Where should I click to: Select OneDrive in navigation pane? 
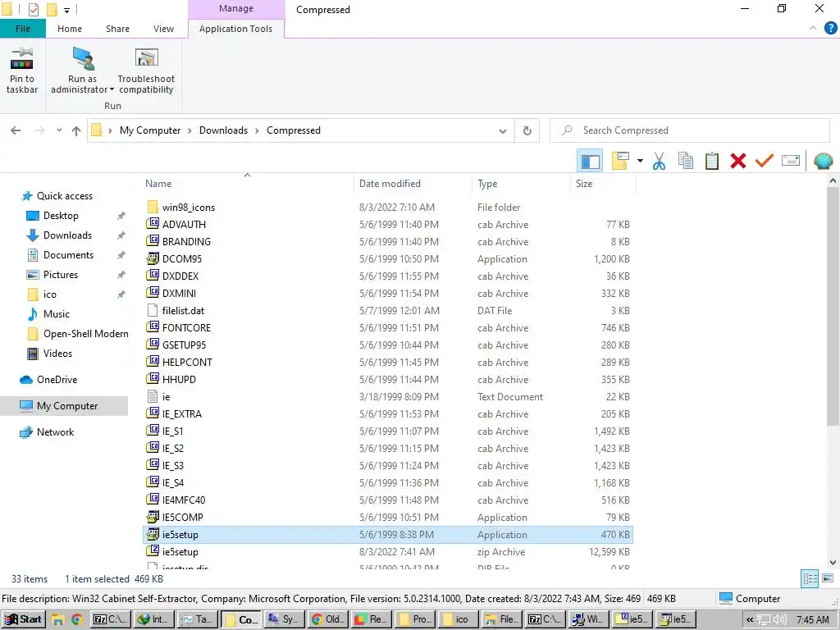coord(57,379)
